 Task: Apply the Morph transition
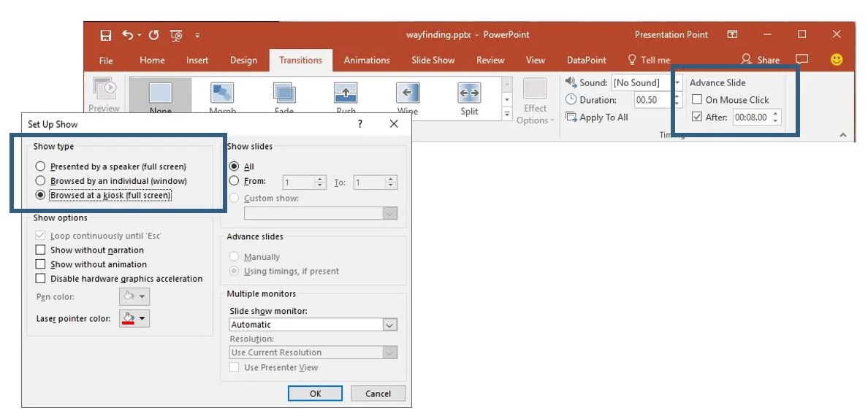pyautogui.click(x=222, y=93)
